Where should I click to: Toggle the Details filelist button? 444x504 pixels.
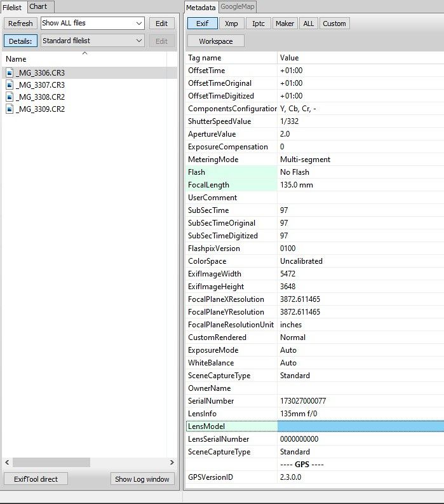pos(21,41)
